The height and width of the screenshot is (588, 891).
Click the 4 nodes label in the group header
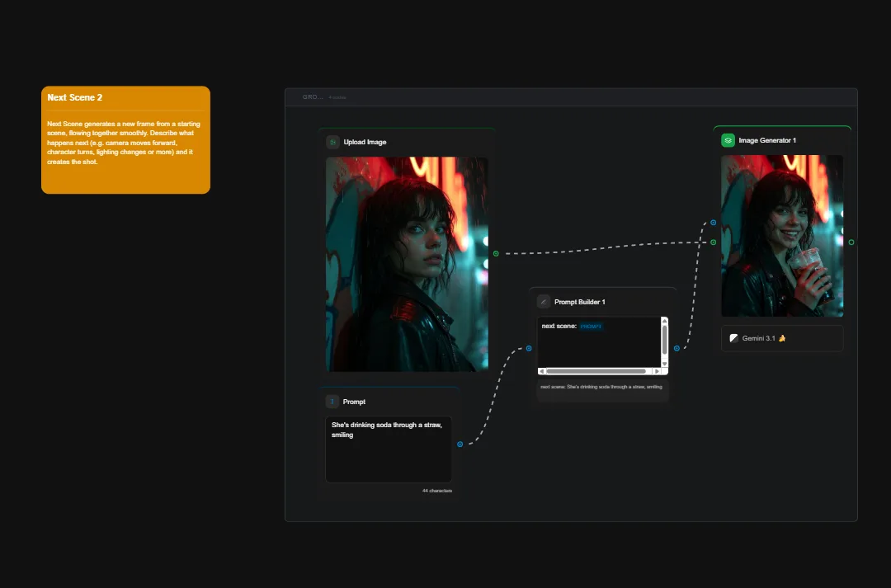(x=337, y=96)
